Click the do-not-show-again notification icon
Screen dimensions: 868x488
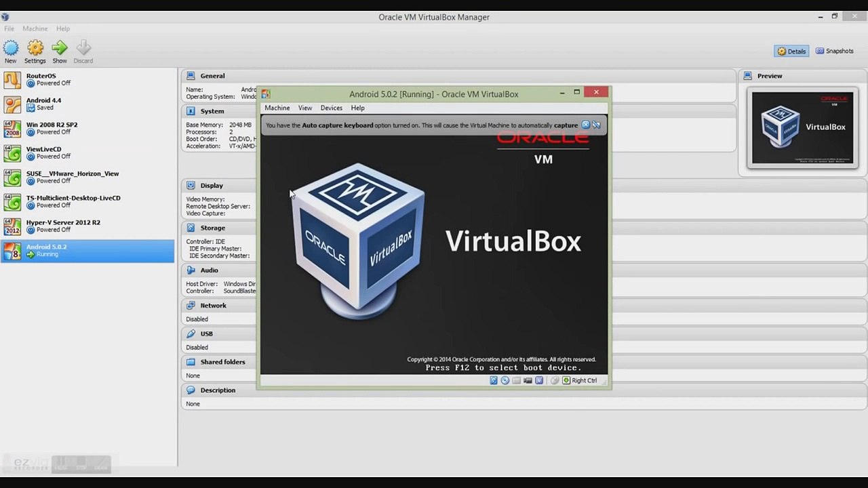coord(596,125)
